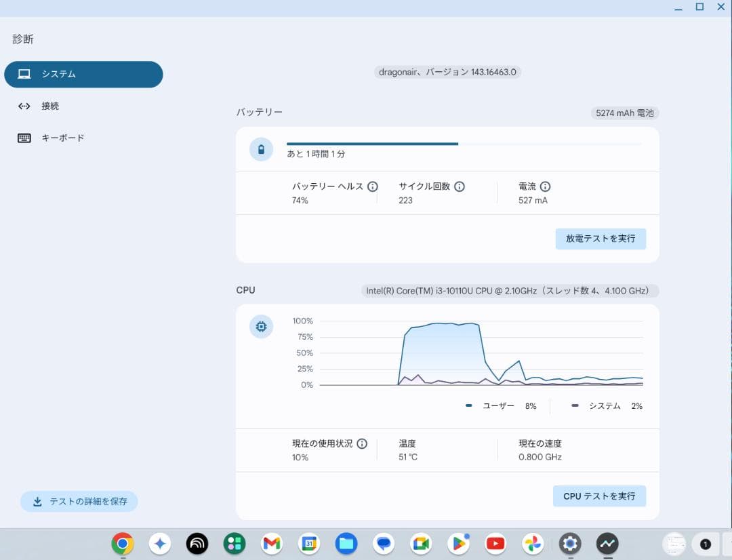Click the CPU chip icon in the CPU card
Screen dimensions: 732x560
pyautogui.click(x=261, y=326)
